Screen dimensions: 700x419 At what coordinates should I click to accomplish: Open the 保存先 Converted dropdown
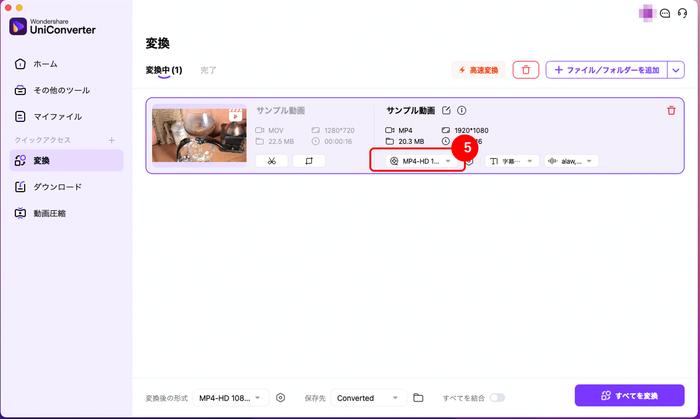point(368,398)
